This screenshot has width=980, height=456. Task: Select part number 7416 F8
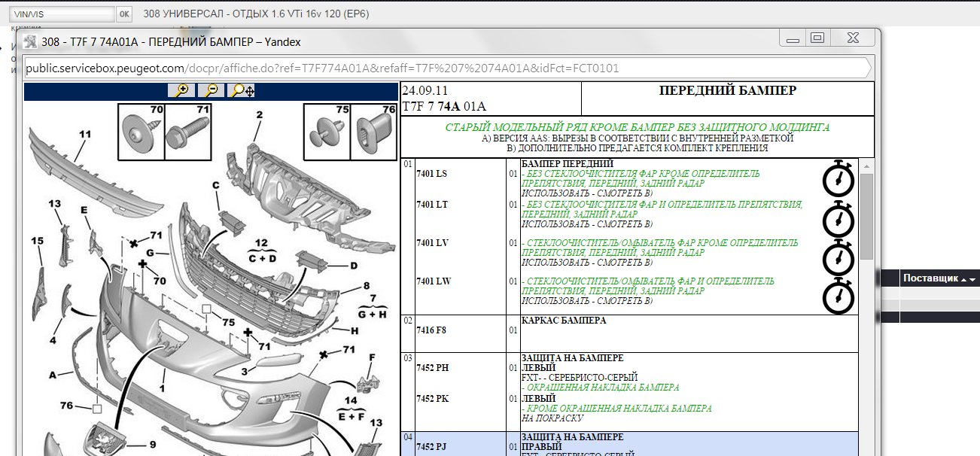pyautogui.click(x=433, y=330)
